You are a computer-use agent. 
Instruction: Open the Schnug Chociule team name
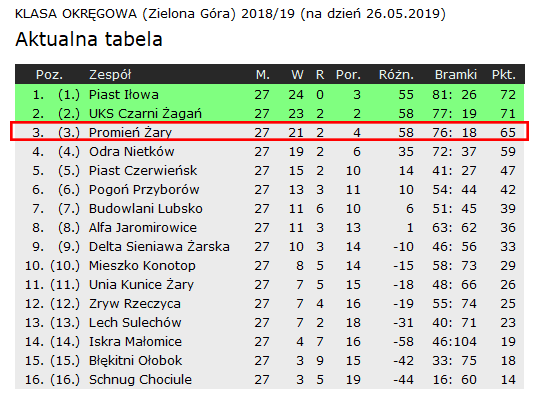[x=140, y=380]
